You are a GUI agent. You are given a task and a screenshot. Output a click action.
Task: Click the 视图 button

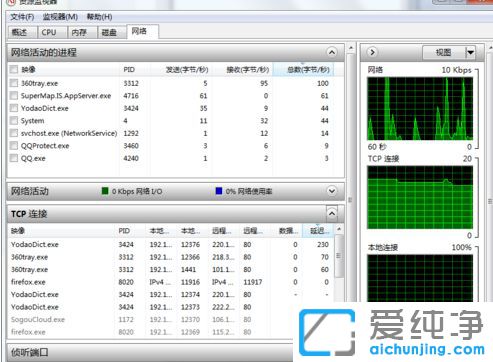(x=444, y=52)
